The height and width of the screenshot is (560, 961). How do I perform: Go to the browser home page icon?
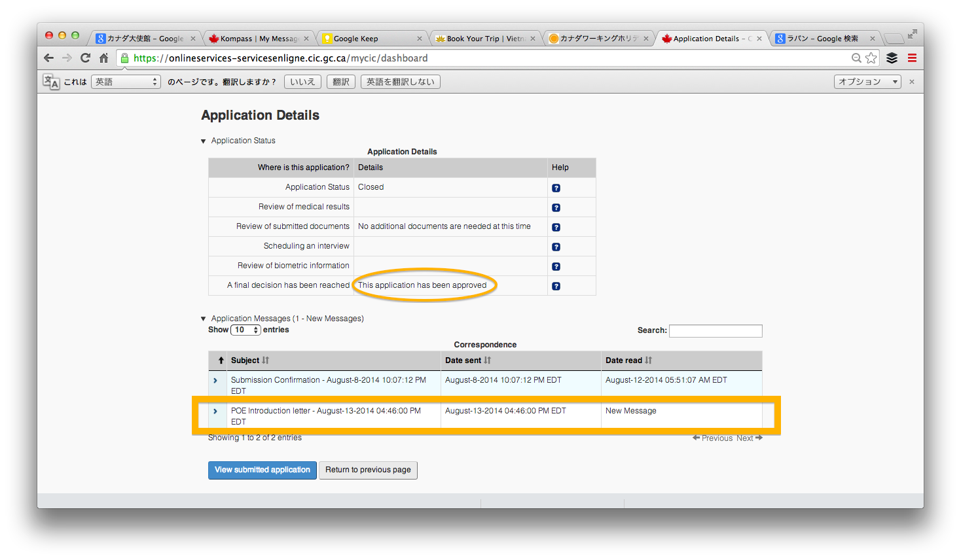click(x=103, y=58)
